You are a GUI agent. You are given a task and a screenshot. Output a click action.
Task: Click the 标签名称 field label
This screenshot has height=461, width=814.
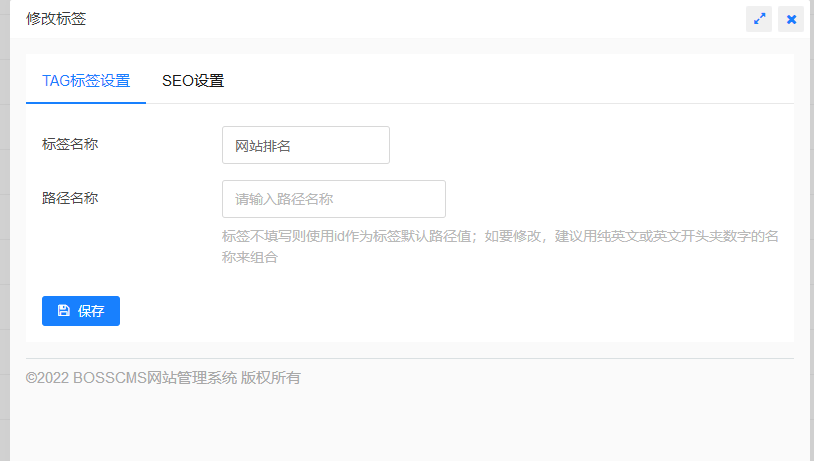tap(70, 144)
